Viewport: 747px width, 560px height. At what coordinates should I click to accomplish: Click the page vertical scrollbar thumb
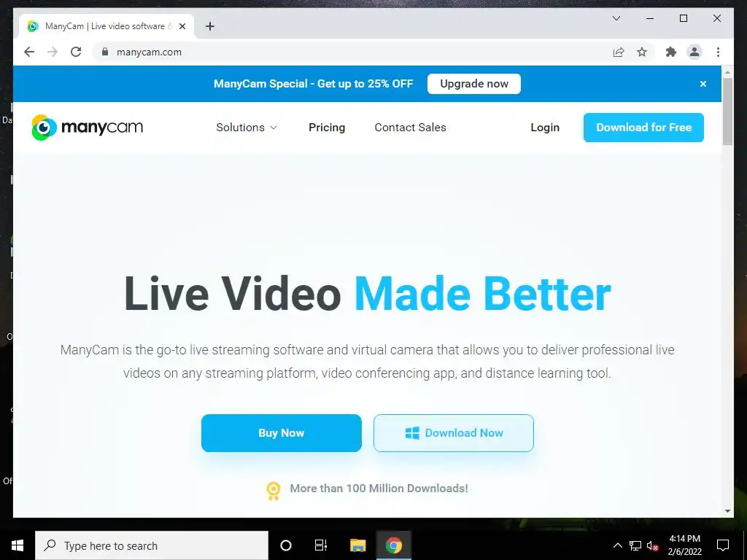tap(727, 112)
